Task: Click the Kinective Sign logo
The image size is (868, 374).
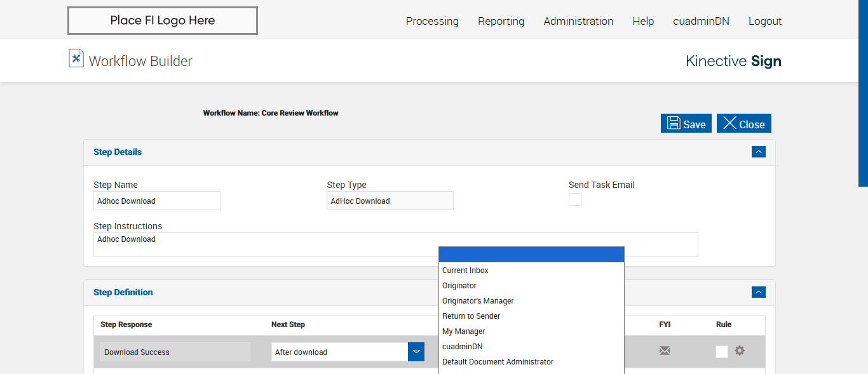Action: 733,61
